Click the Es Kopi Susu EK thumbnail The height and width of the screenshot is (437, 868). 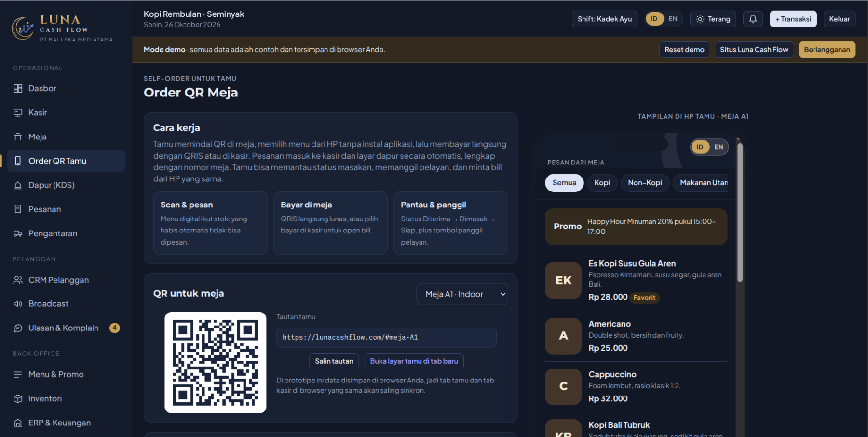(563, 280)
